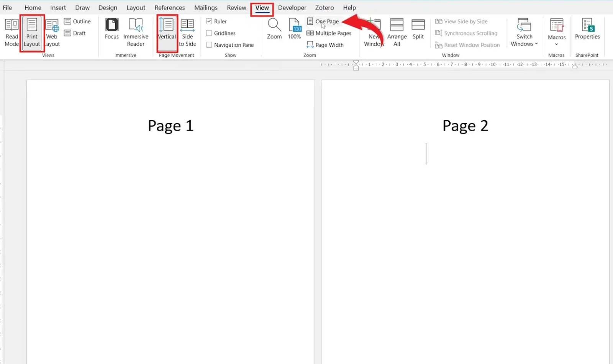Switch to the Review tab
The width and height of the screenshot is (613, 364).
point(236,8)
